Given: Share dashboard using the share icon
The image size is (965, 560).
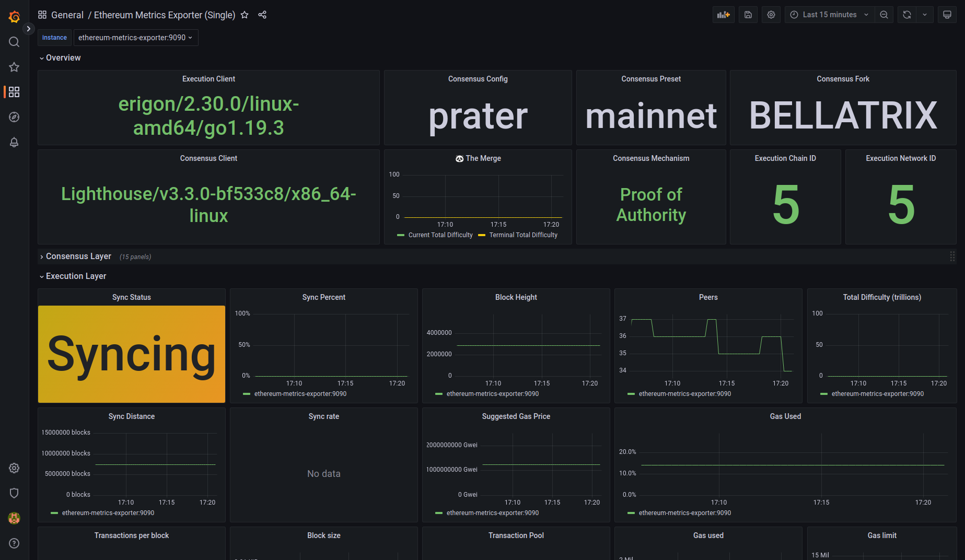Looking at the screenshot, I should click(262, 15).
